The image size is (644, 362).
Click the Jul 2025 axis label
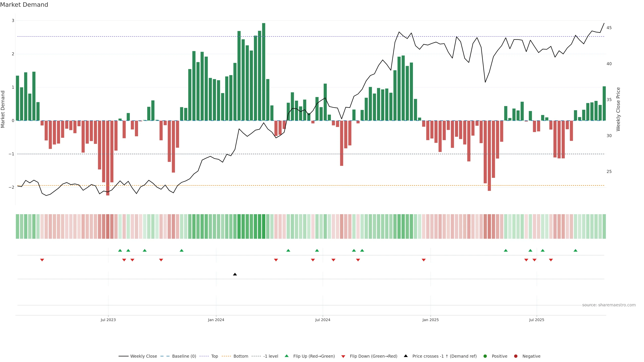[536, 320]
